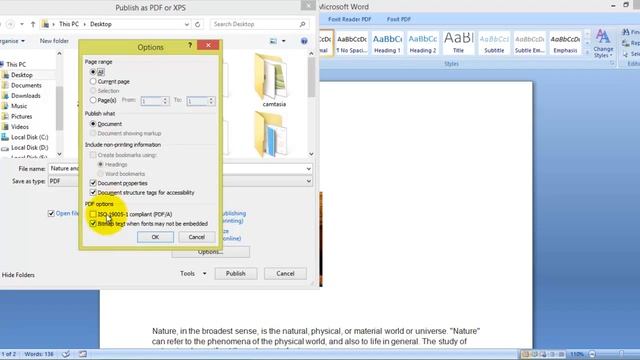Expand the Save as type dropdown

309,181
